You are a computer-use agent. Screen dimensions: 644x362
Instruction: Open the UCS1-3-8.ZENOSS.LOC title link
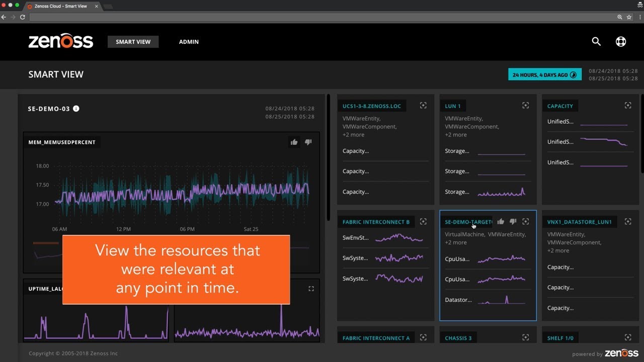tap(372, 106)
